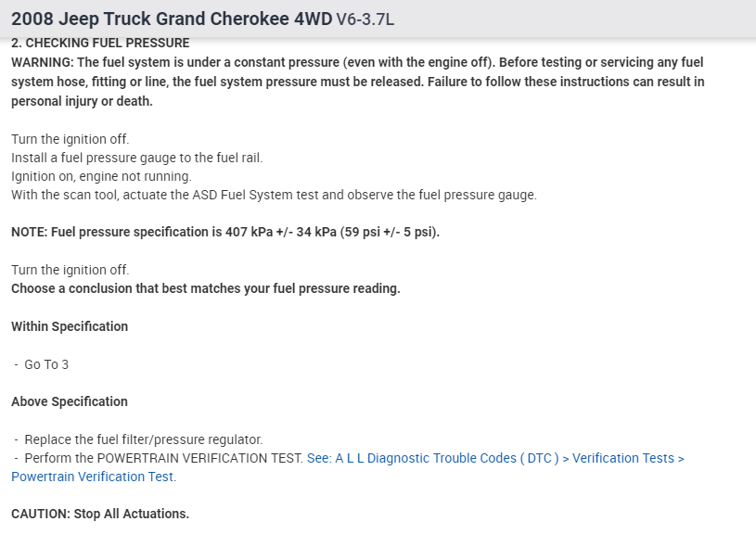Click the Turn the ignition off line below the NOTE
Screen dimensions: 756x547
pos(70,270)
